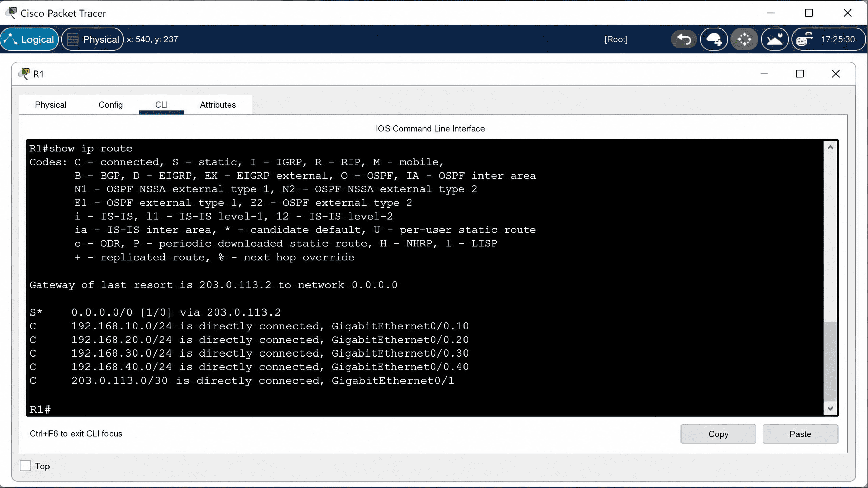Click the Paste button
Image resolution: width=868 pixels, height=488 pixels.
[x=800, y=434]
